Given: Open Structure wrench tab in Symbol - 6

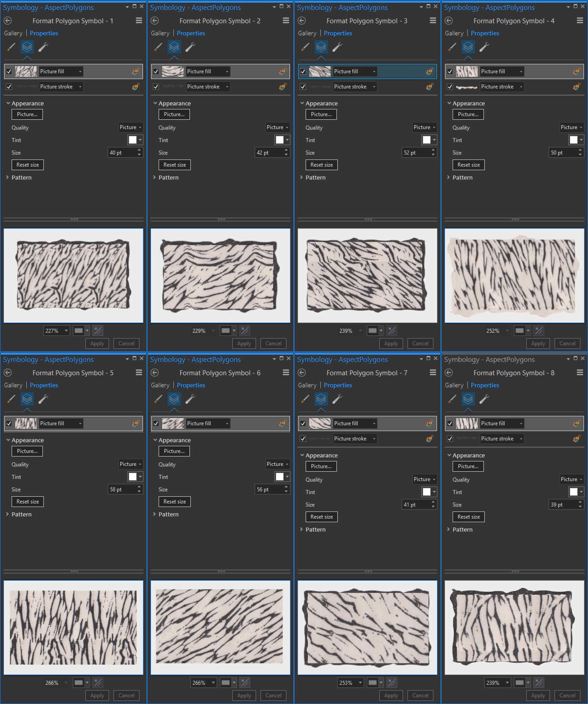Looking at the screenshot, I should pos(190,399).
